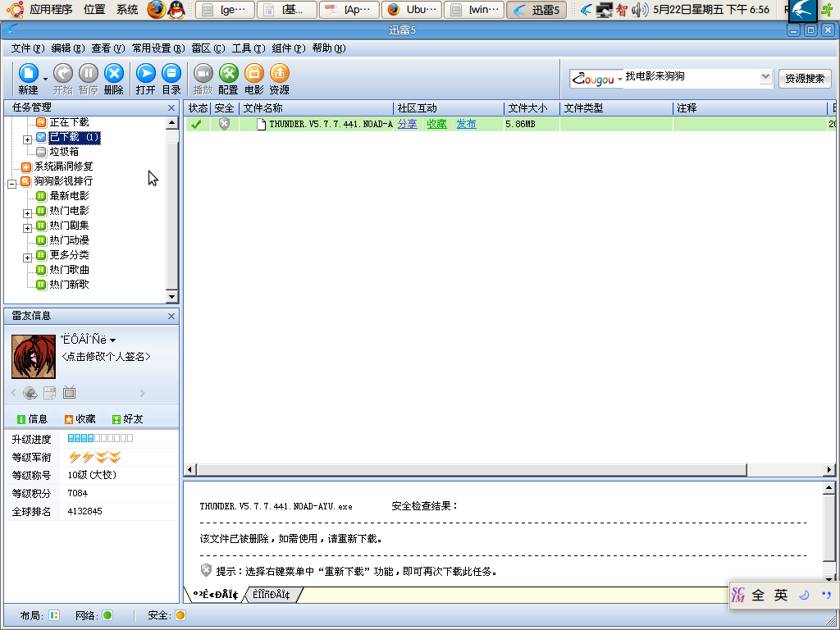Open the 文件(F) menu
840x630 pixels.
[27, 48]
